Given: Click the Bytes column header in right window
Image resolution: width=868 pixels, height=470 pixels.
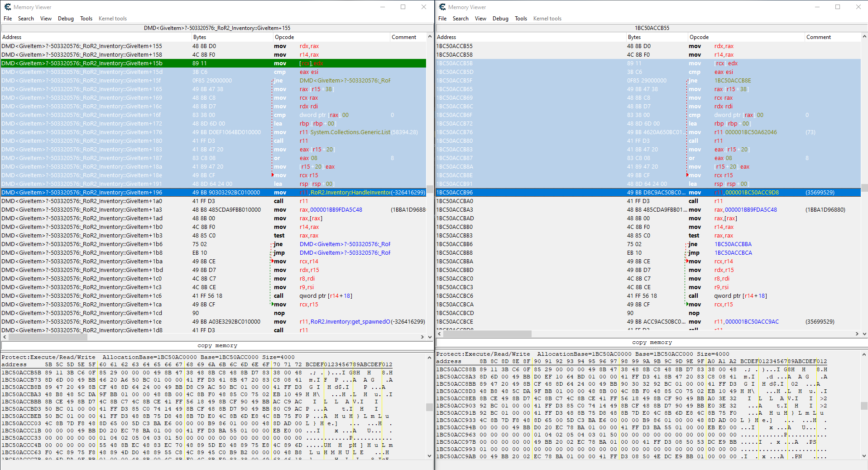Looking at the screenshot, I should tap(634, 37).
